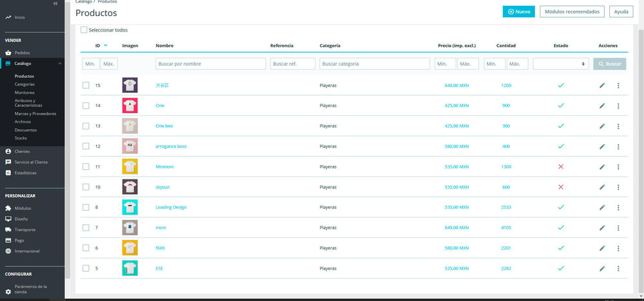Click the Estadísticas chart icon
The image size is (644, 301).
(8, 172)
